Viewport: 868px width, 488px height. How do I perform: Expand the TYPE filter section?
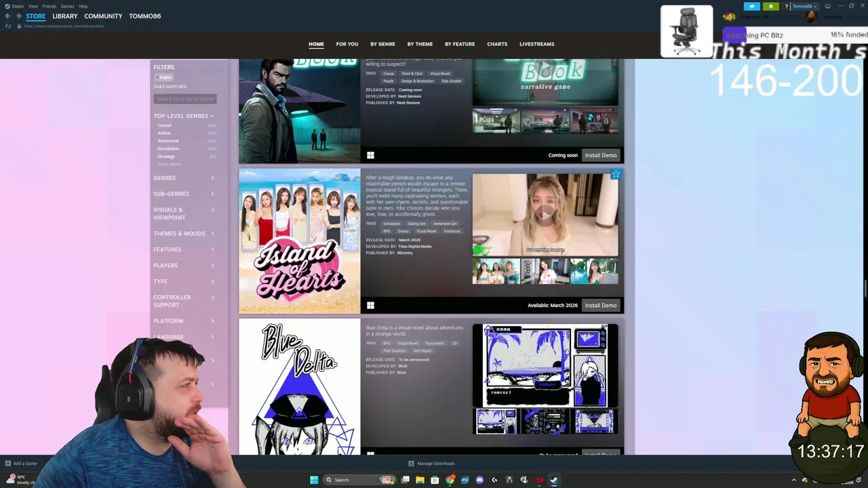(x=184, y=281)
